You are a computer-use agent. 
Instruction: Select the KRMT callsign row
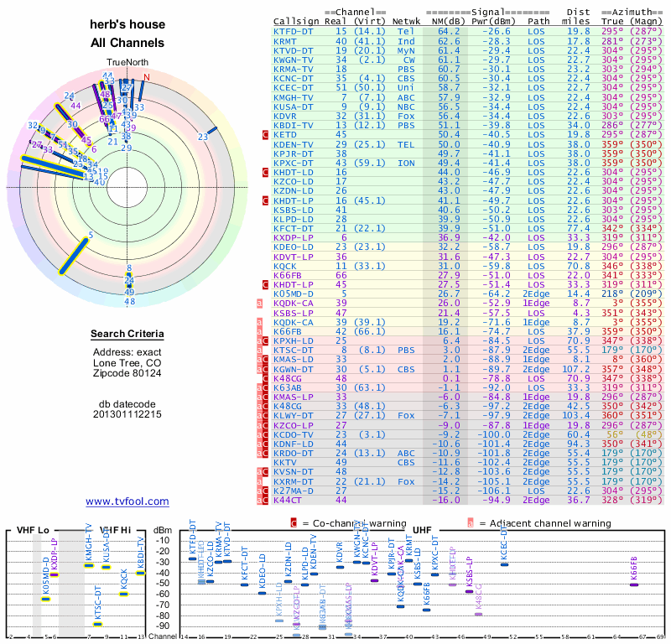285,41
